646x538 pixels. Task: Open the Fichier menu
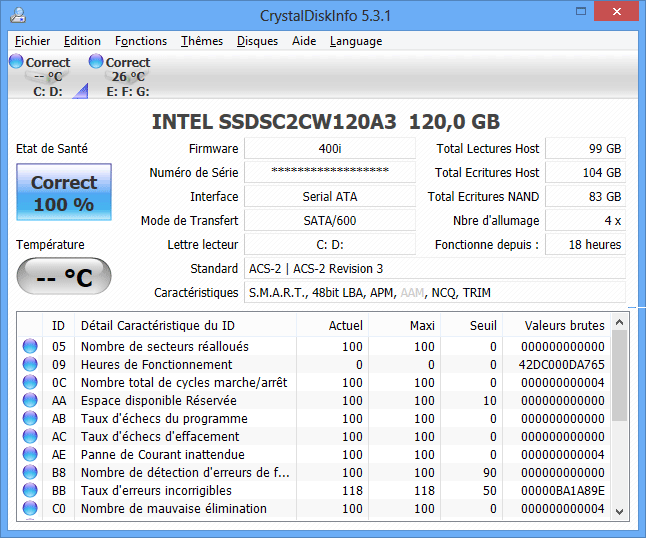(33, 41)
